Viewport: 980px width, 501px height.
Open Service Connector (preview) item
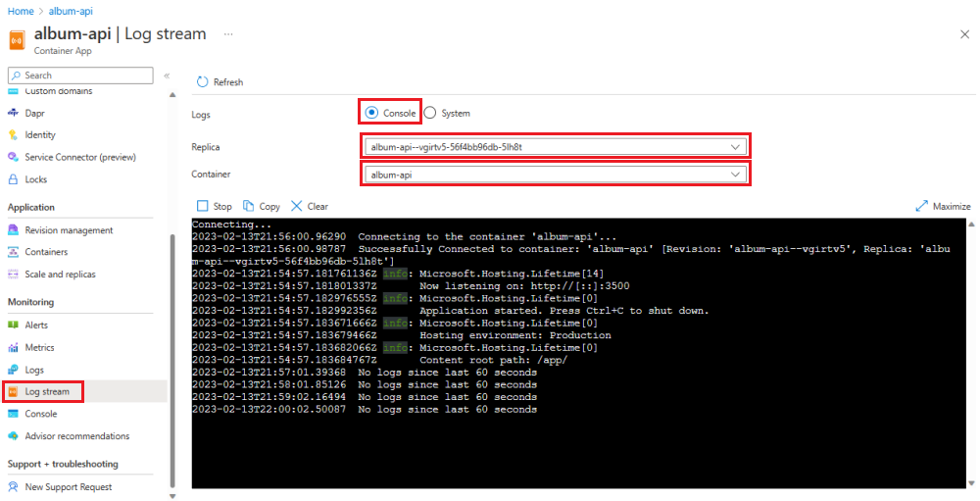click(80, 157)
